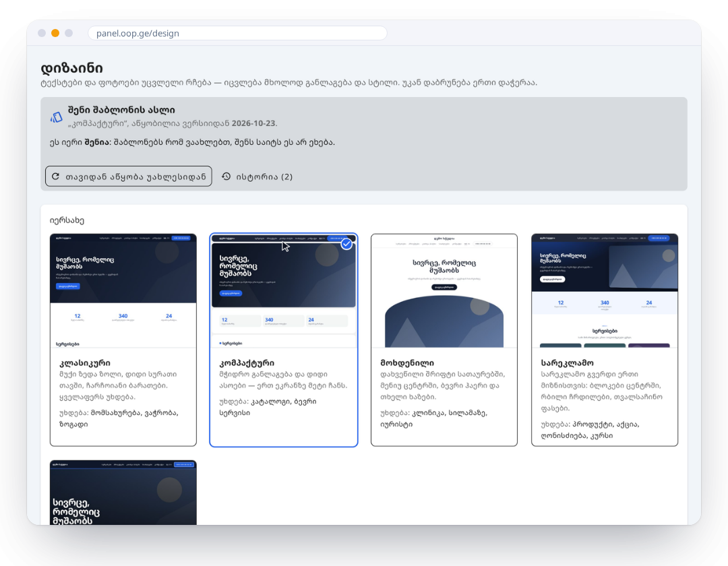
Task: Click the „შენი შაბლონის ასლი“ banner title
Action: pos(121,110)
